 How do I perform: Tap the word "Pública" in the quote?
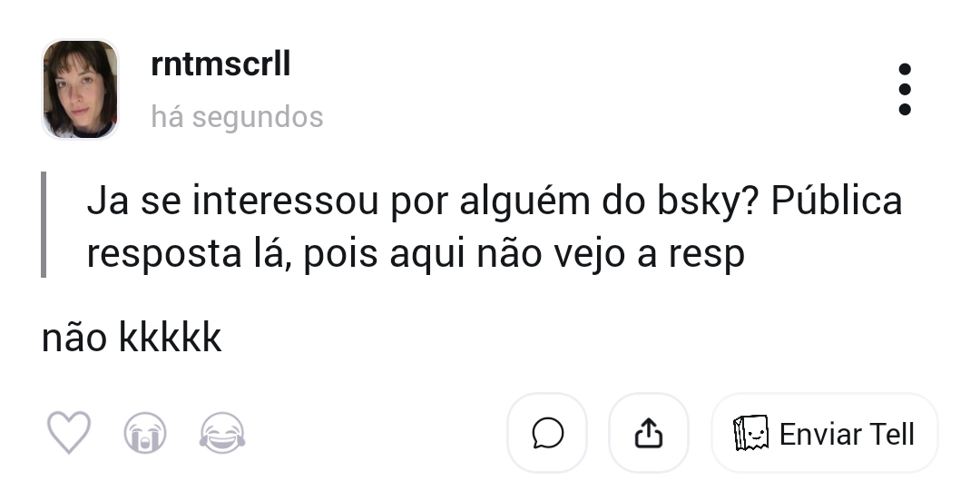837,201
